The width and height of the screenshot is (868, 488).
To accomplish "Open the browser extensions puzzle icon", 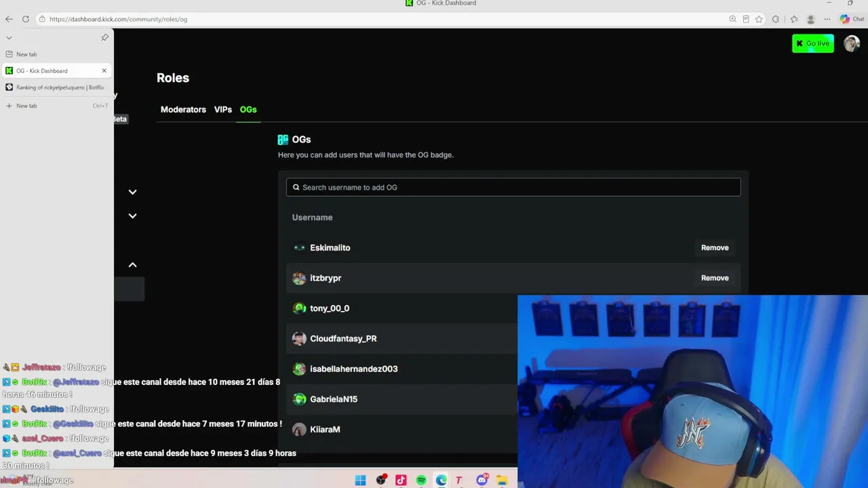I will point(776,19).
